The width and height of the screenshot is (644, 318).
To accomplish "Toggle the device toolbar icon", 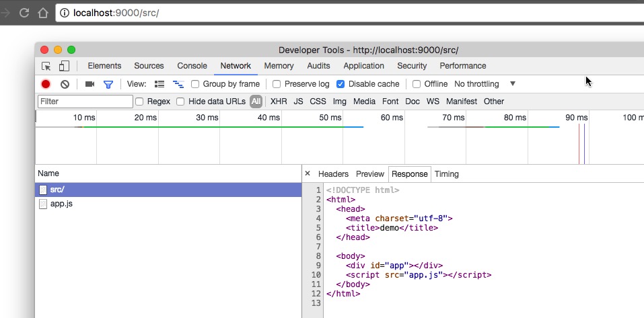I will (64, 66).
